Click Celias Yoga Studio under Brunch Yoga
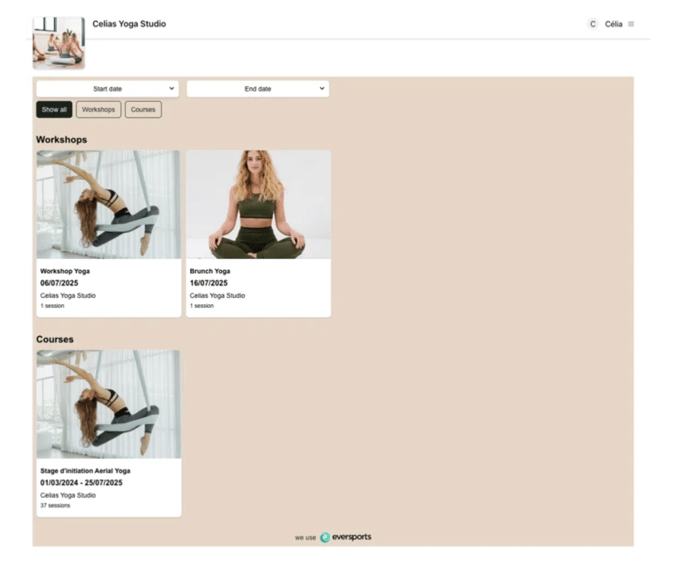Viewport: 688px width, 570px height. tap(217, 296)
